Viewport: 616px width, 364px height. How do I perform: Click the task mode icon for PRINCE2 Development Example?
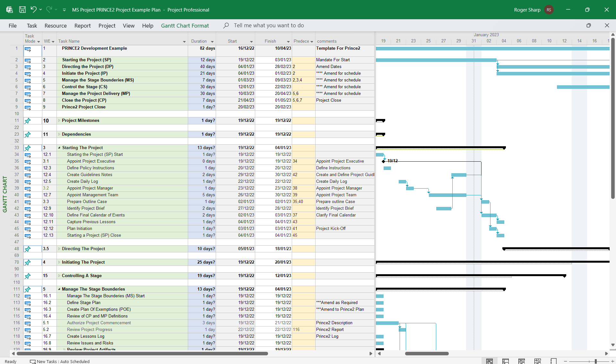pos(28,49)
